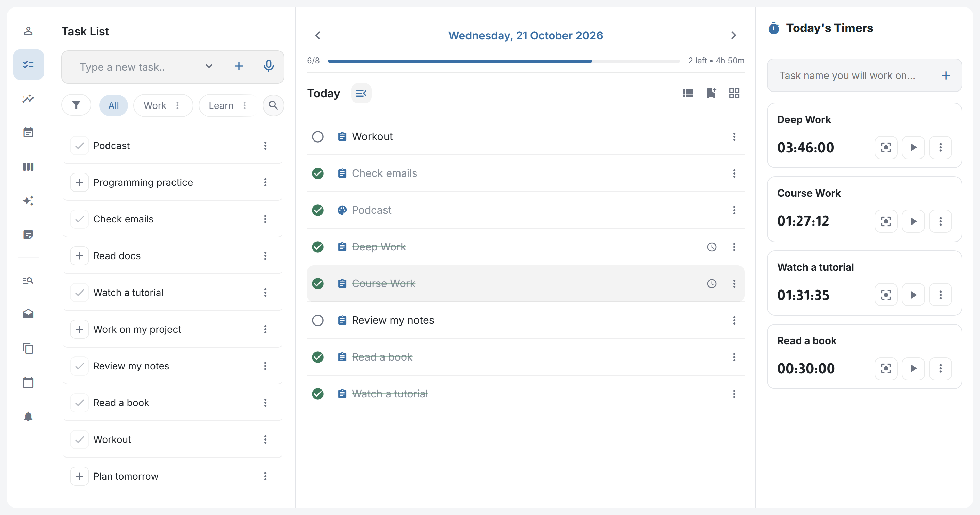980x515 pixels.
Task: Open Learn tab options menu dots
Action: (x=245, y=105)
